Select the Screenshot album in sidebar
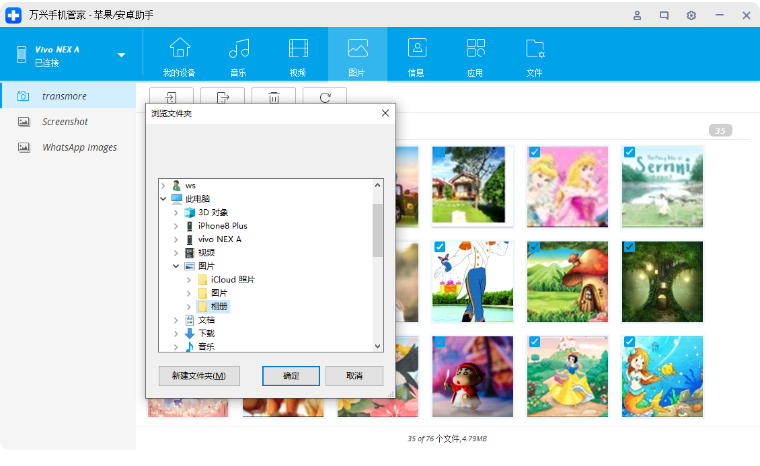The width and height of the screenshot is (760, 466). (65, 121)
